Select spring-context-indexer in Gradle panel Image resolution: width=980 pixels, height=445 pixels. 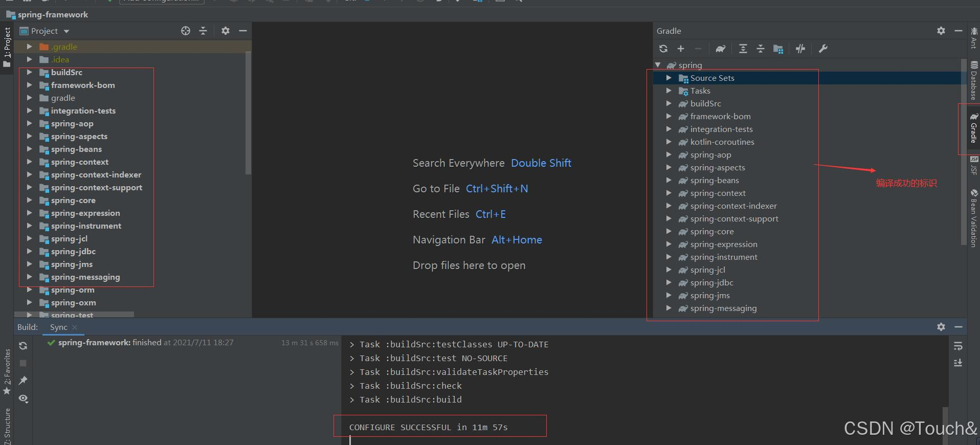point(733,206)
